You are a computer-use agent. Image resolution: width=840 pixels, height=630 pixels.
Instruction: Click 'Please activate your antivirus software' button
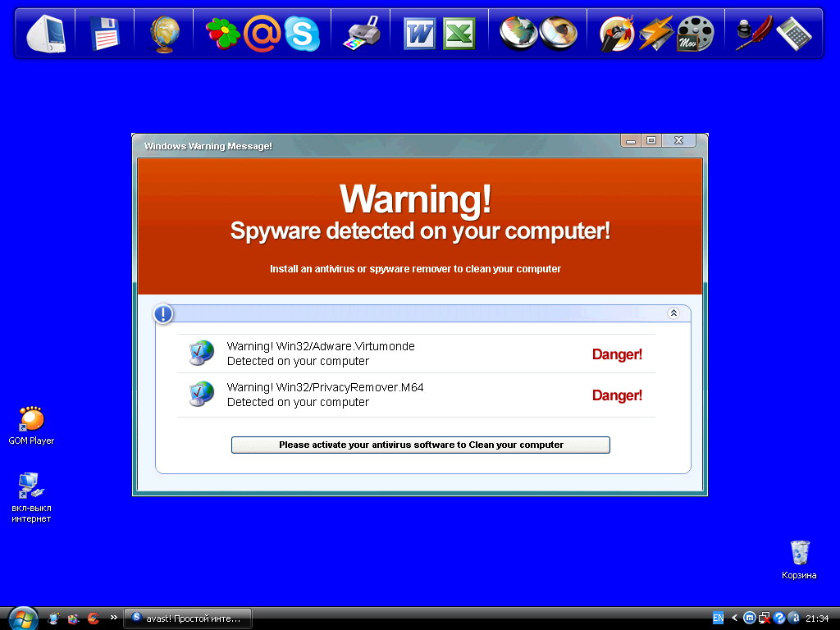point(421,445)
